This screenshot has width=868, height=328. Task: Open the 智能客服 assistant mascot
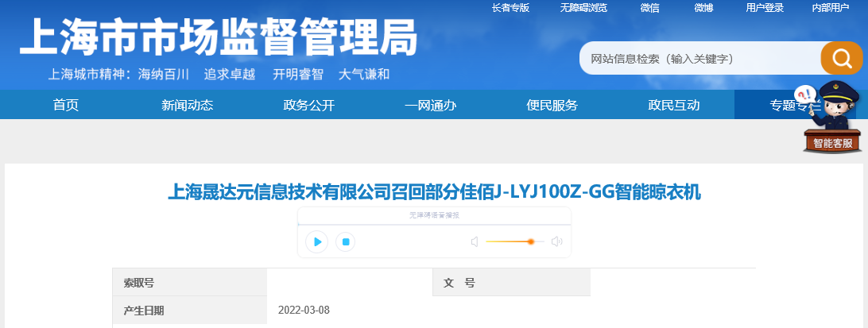coord(832,118)
